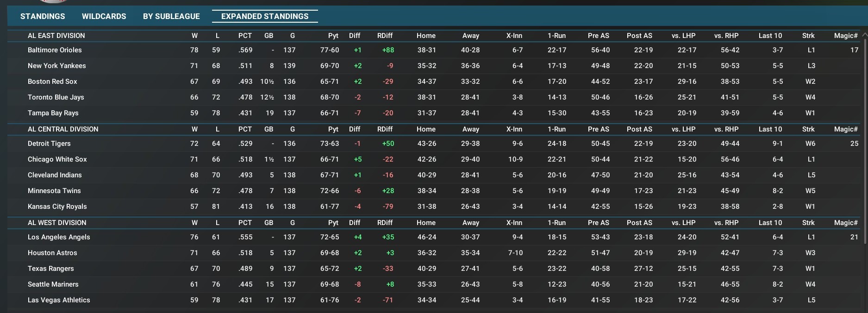Screen dimensions: 868x313
Task: Click Los Angeles Angels magic number 21
Action: click(x=854, y=237)
